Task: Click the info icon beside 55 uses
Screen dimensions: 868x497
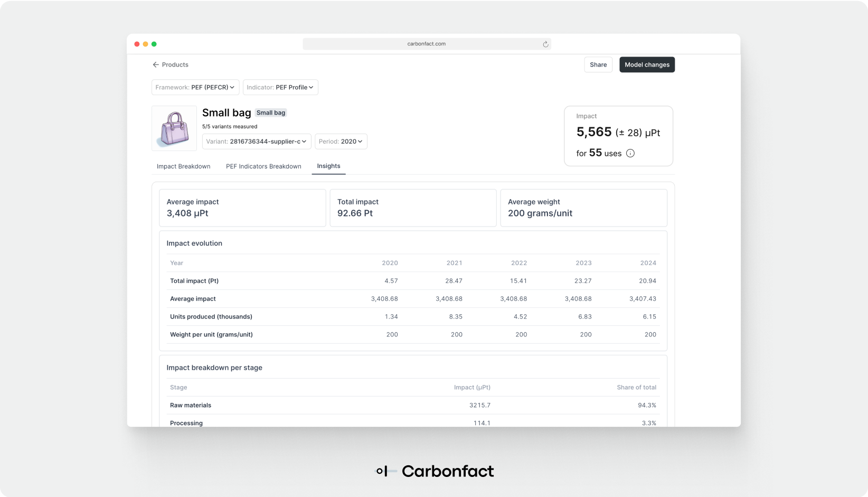Action: (630, 153)
